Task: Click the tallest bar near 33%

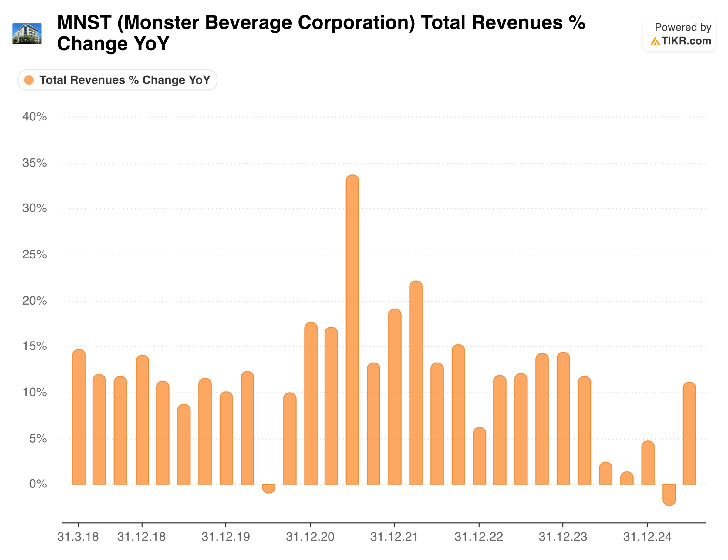Action: [352, 330]
